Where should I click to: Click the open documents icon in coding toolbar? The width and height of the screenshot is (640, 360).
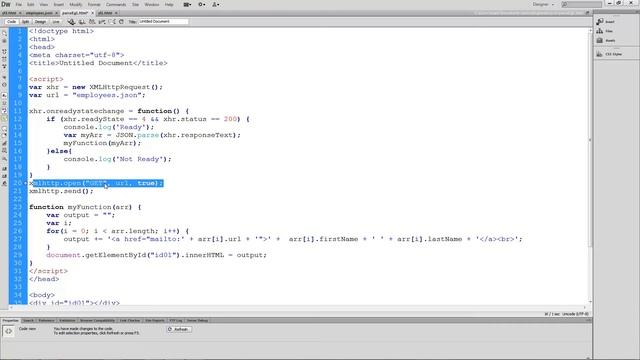pos(4,33)
